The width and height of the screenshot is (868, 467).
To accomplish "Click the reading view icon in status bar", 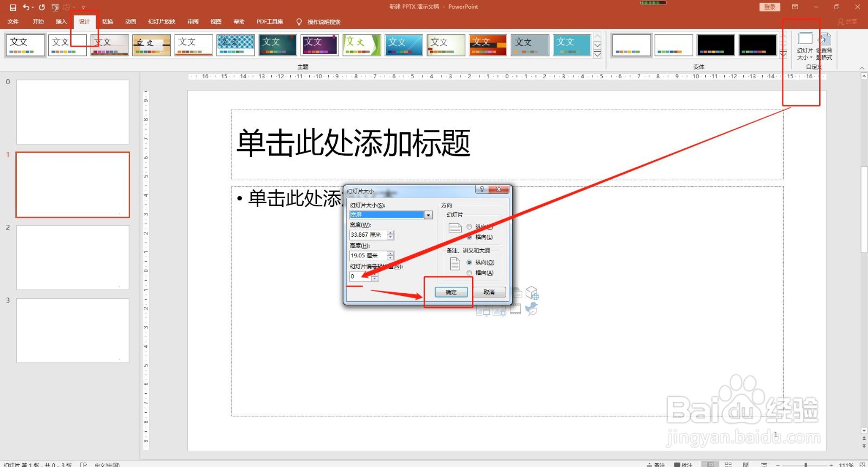I will click(x=746, y=465).
